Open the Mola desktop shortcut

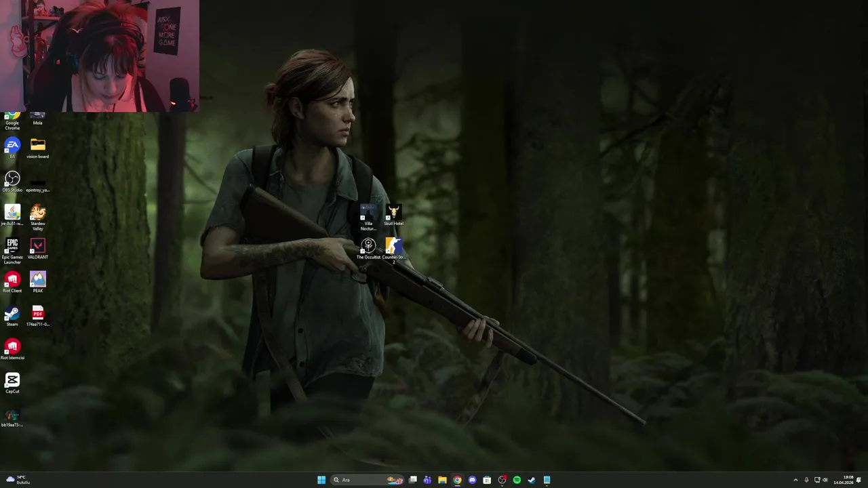[37, 119]
